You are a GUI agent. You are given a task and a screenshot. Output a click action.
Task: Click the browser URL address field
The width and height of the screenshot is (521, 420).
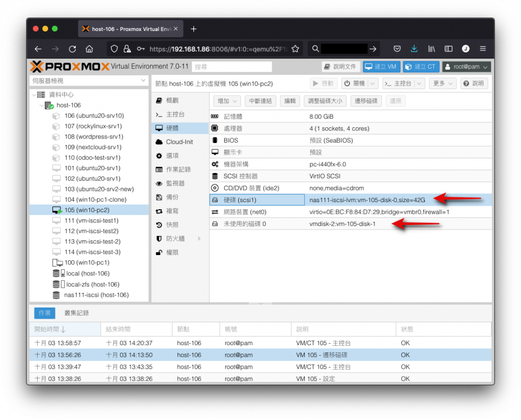pos(218,49)
